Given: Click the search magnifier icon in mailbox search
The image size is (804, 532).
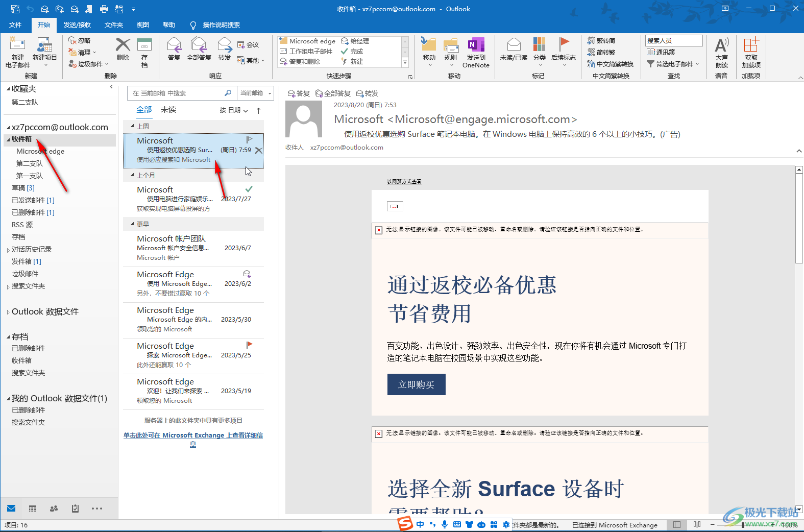Looking at the screenshot, I should point(228,93).
